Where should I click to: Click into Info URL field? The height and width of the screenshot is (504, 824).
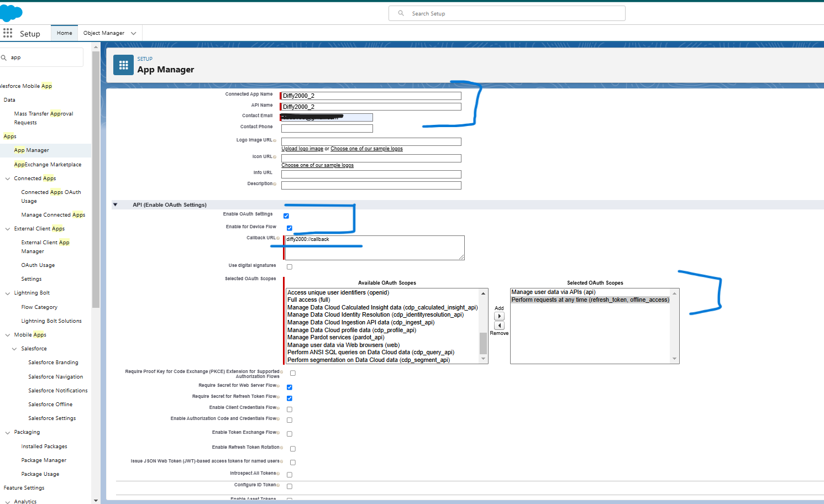[371, 174]
